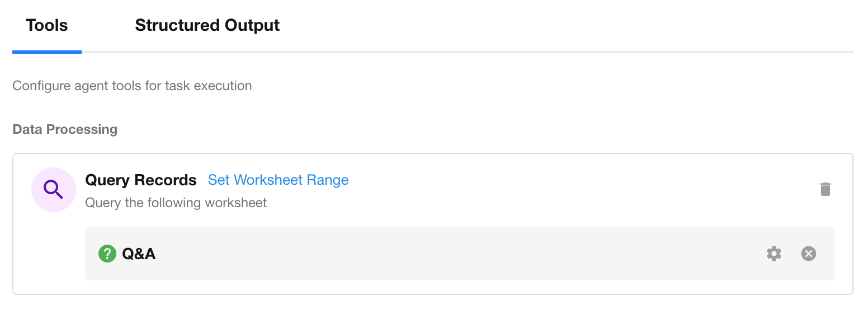Click the purple magnifier Query Records icon
Screen dimensions: 868x309
54,190
